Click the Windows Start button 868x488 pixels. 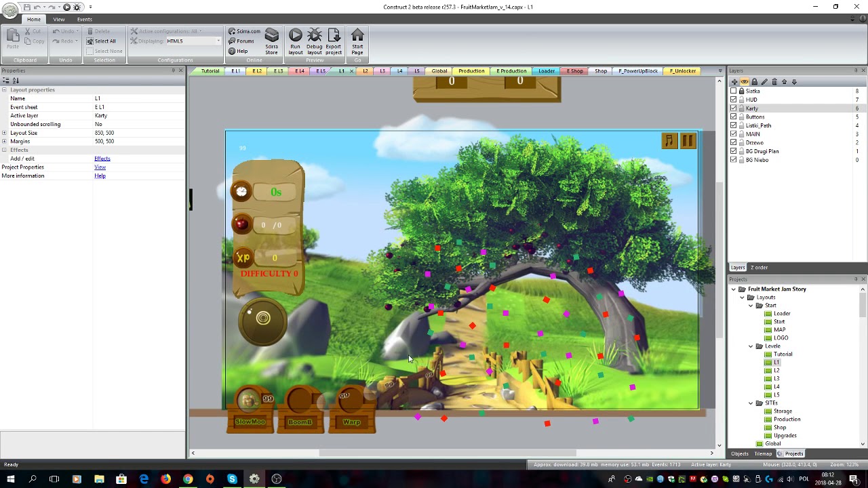click(x=11, y=479)
